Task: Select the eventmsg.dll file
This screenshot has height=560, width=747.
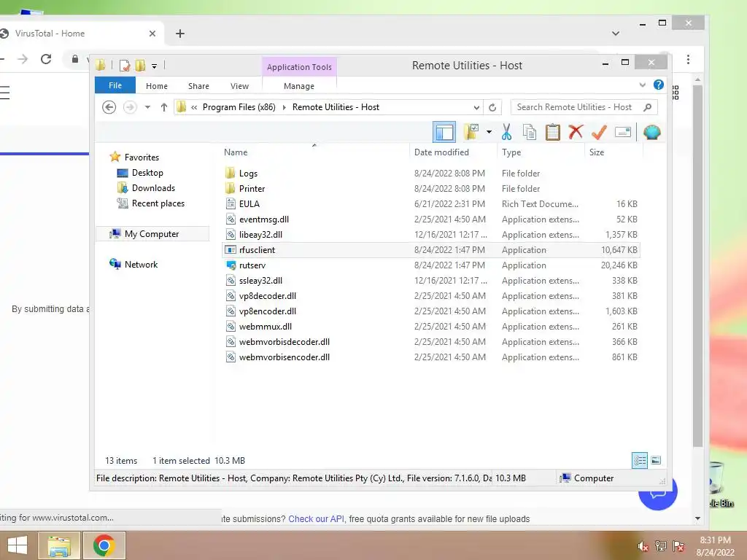Action: (430, 219)
